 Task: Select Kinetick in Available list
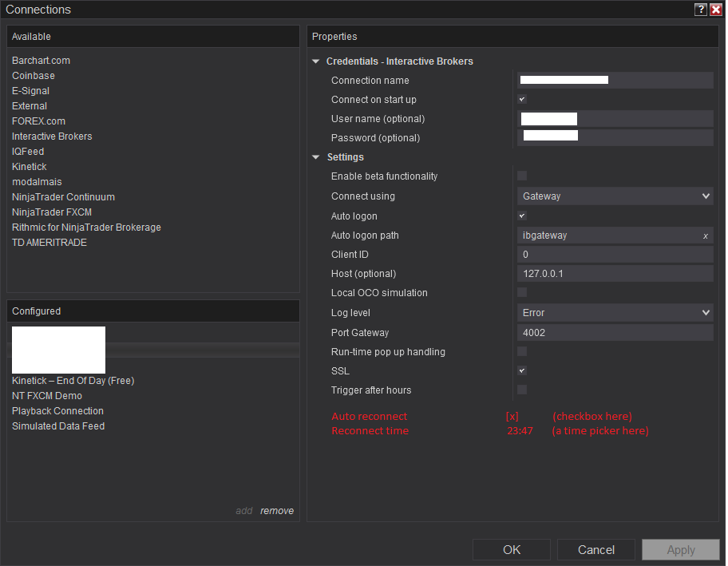tap(30, 167)
